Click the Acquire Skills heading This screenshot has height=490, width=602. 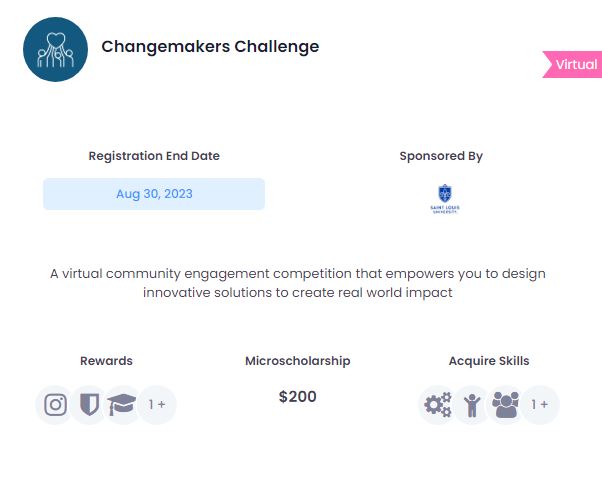pyautogui.click(x=489, y=361)
